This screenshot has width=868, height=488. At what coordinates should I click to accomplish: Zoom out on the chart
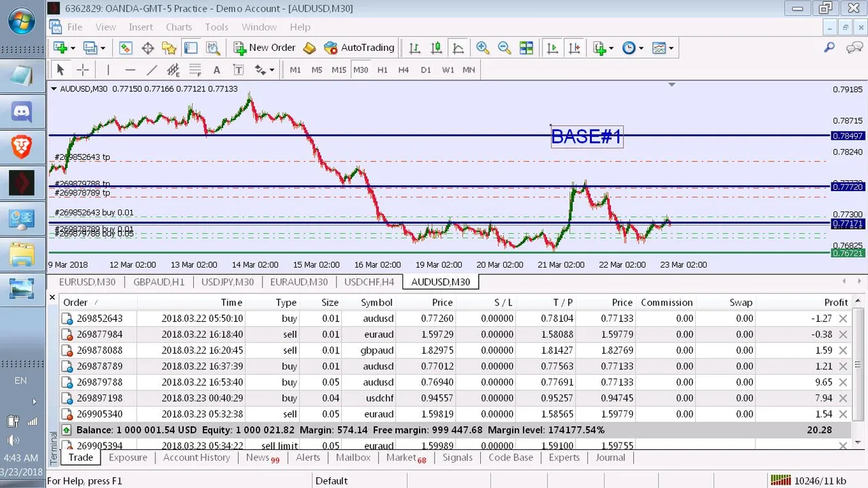(x=505, y=47)
